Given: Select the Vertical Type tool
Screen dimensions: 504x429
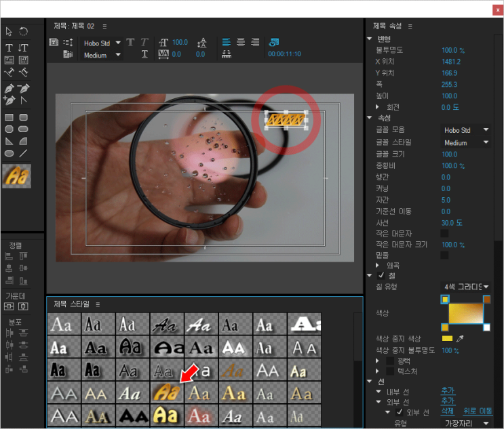Looking at the screenshot, I should [x=23, y=48].
